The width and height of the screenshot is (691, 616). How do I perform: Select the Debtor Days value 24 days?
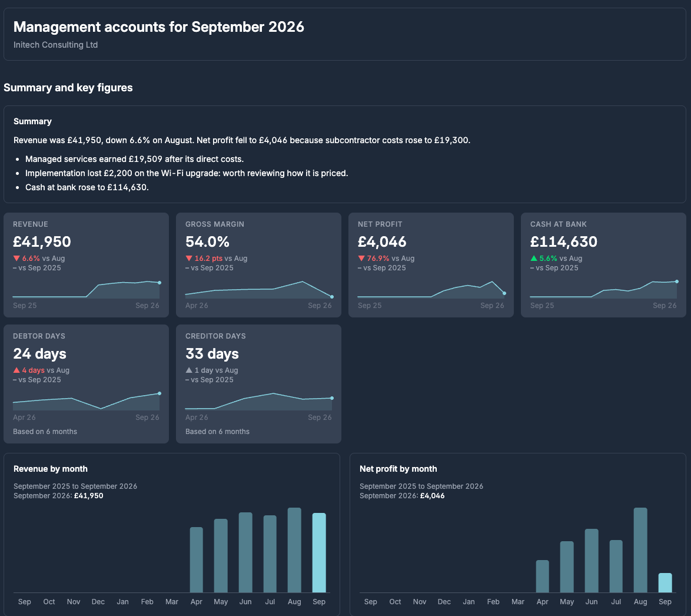click(39, 353)
